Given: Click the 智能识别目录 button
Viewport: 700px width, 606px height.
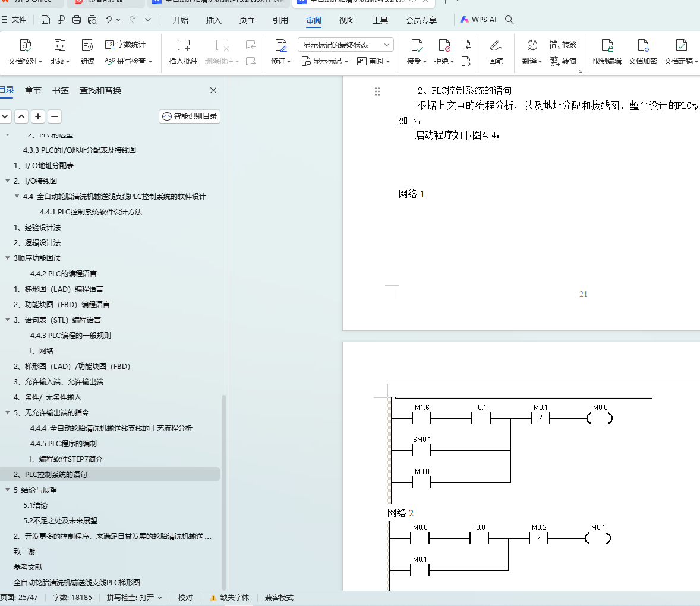Looking at the screenshot, I should point(190,116).
